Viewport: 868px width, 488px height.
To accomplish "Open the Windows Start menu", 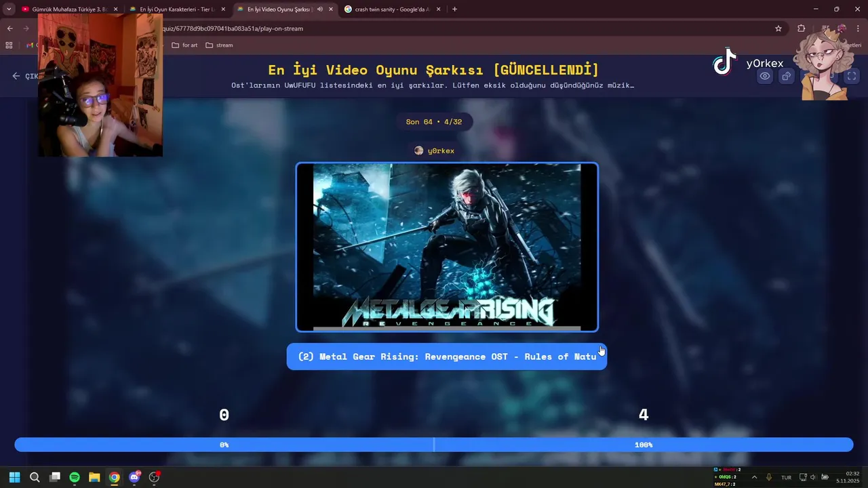I will (14, 477).
